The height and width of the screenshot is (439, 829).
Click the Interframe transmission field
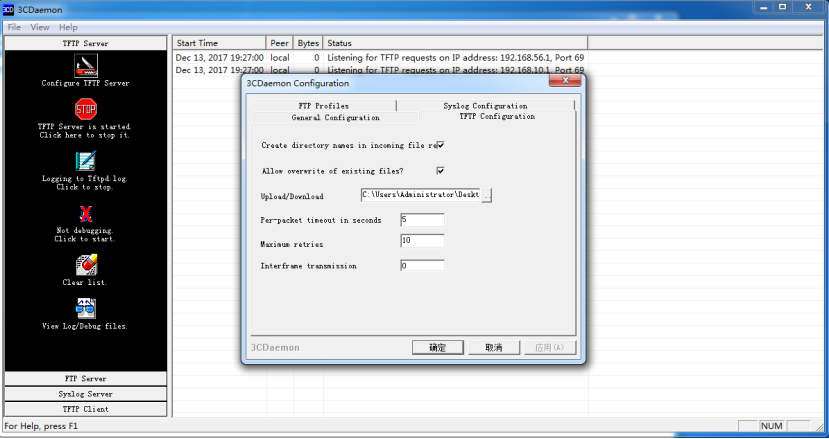click(422, 266)
